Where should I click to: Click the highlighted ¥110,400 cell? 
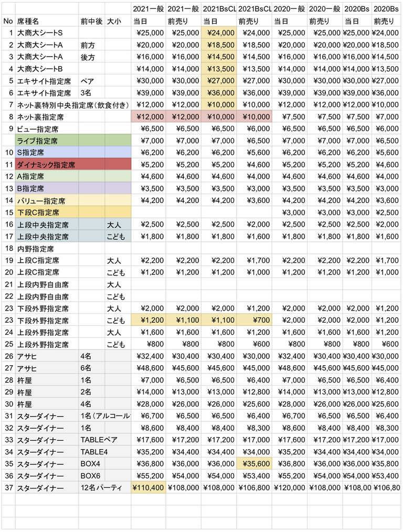[x=149, y=488]
